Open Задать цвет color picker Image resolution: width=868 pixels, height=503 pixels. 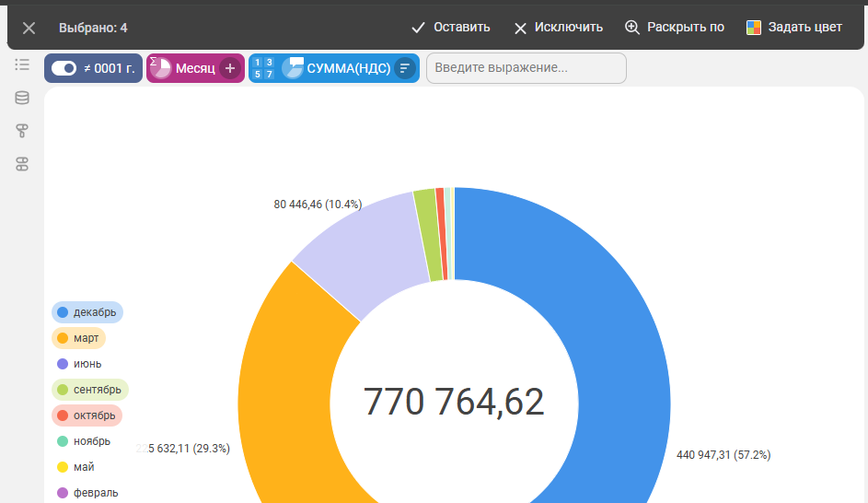coord(793,28)
